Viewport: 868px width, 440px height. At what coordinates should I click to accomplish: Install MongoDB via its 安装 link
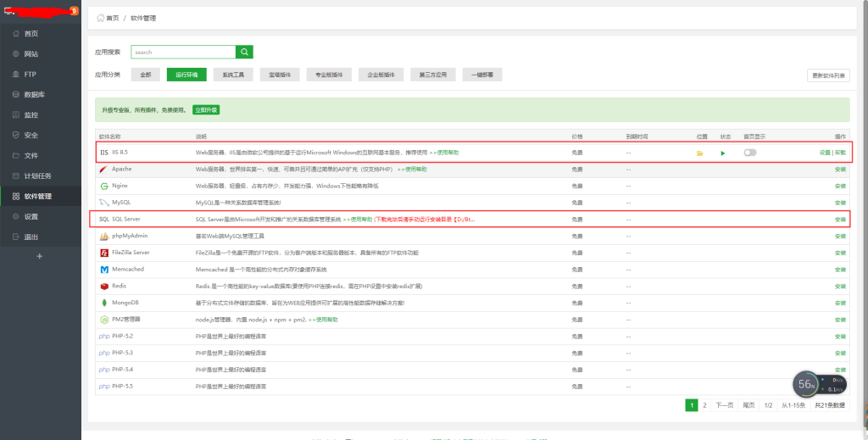pyautogui.click(x=840, y=304)
